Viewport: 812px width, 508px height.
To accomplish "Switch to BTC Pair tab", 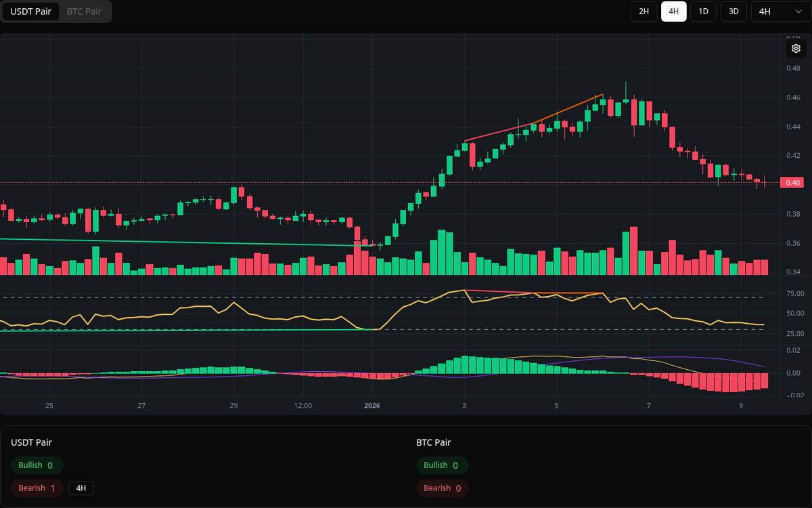I will [x=84, y=12].
